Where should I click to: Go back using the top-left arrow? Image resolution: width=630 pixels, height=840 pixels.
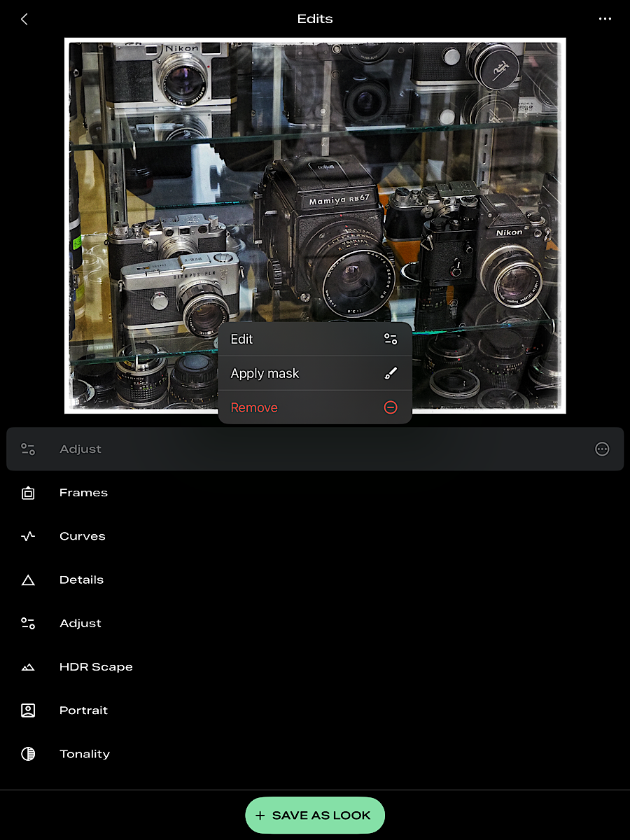coord(24,20)
